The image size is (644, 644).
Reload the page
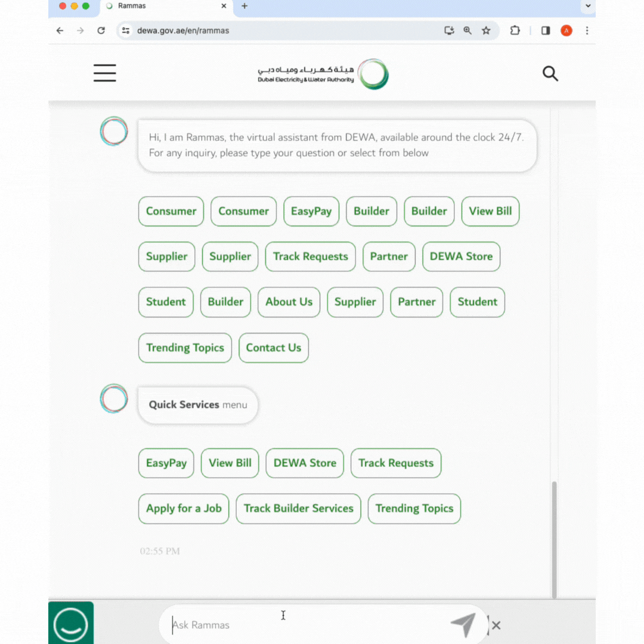coord(101,30)
